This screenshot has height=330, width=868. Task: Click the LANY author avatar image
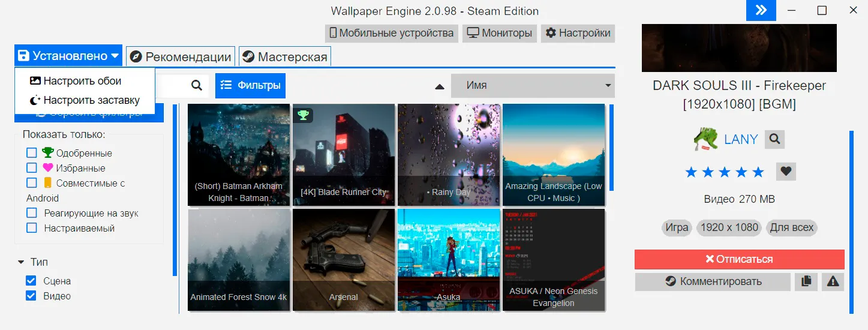(x=706, y=139)
